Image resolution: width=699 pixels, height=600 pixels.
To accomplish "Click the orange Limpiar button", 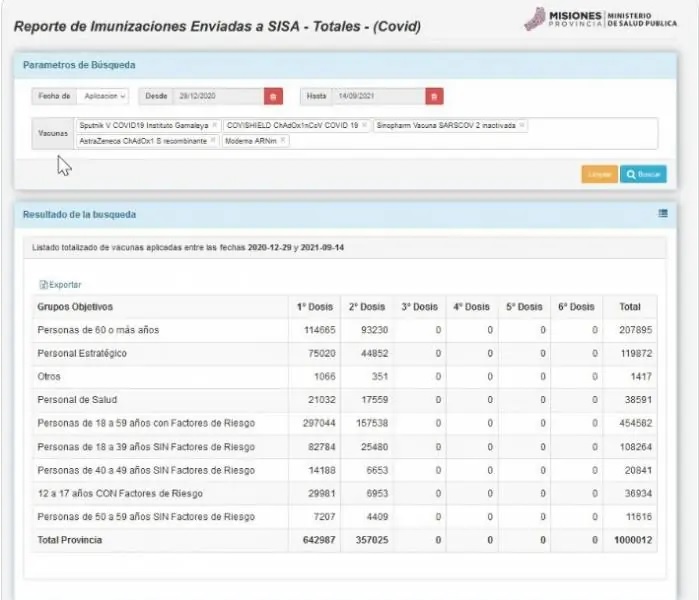I will pos(599,174).
